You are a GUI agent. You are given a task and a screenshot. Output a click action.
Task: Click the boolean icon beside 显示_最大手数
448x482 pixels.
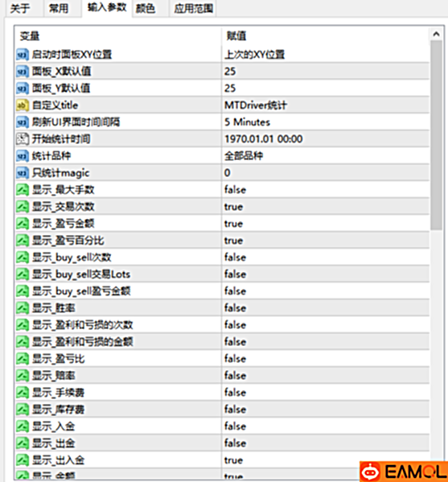tap(23, 190)
